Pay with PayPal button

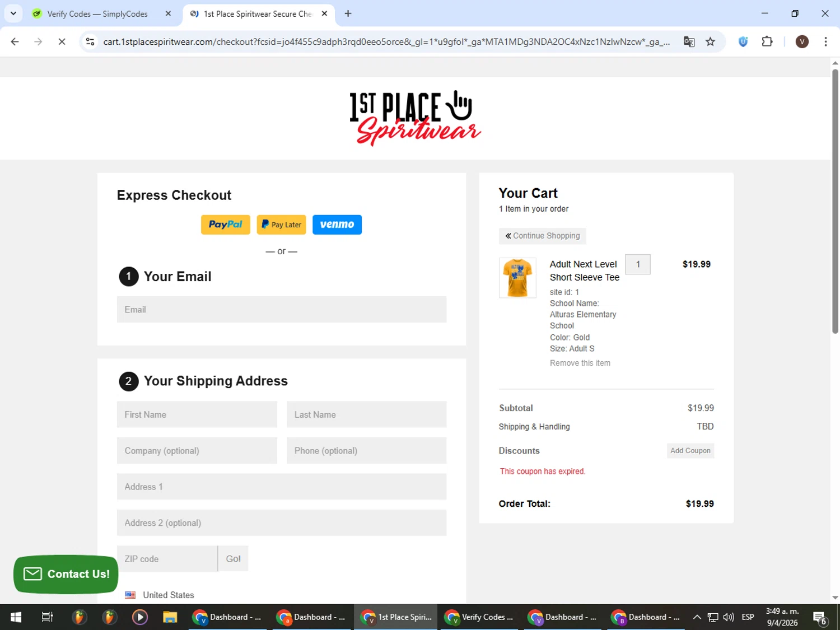click(x=225, y=225)
